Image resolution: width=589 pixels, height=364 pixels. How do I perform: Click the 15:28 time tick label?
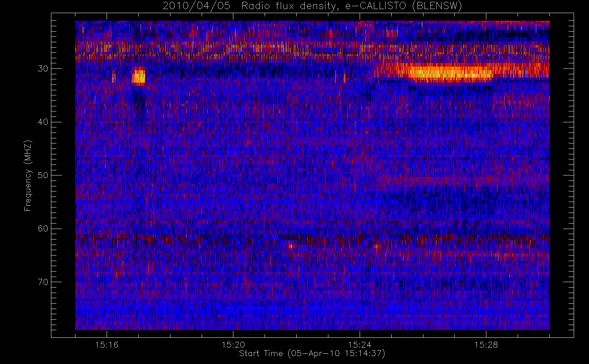point(486,345)
